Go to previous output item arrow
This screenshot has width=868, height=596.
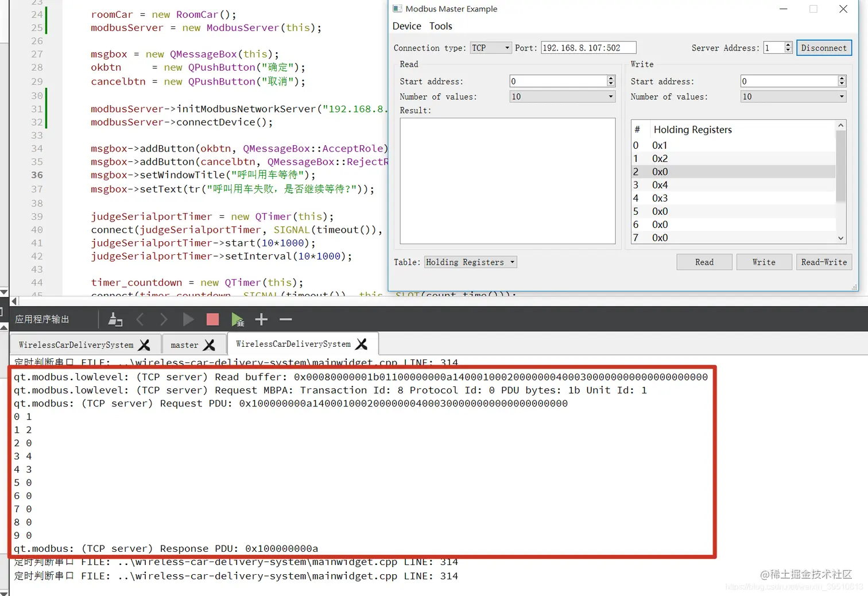coord(140,319)
